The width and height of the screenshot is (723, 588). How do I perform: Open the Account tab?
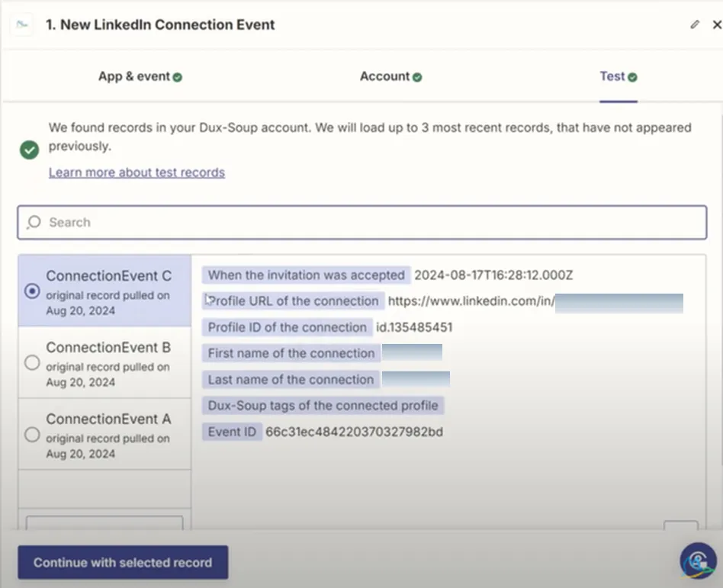click(391, 76)
